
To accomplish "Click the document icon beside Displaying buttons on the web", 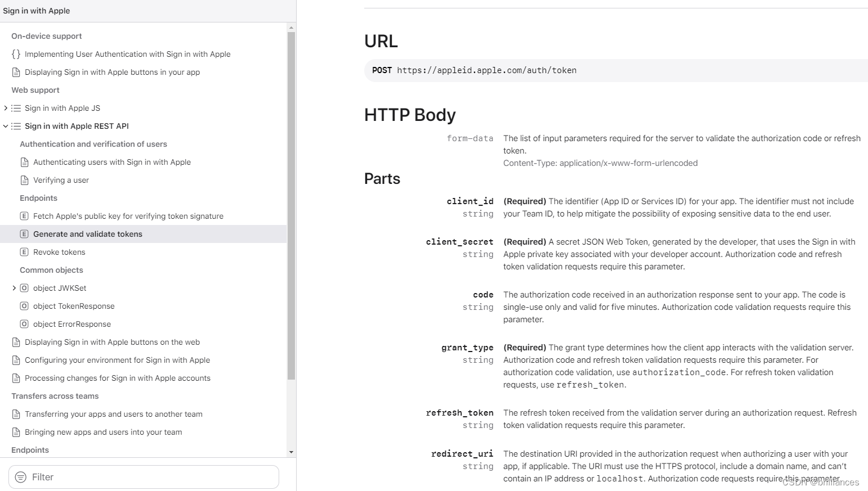I will 16,342.
